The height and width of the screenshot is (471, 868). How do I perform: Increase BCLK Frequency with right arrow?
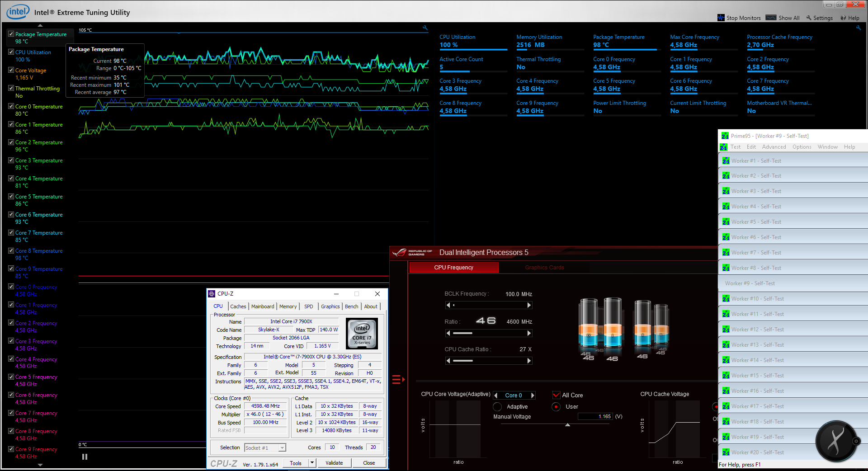pos(529,305)
